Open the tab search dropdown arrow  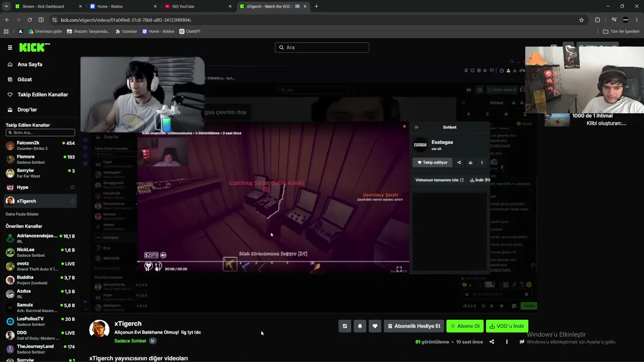click(x=6, y=7)
